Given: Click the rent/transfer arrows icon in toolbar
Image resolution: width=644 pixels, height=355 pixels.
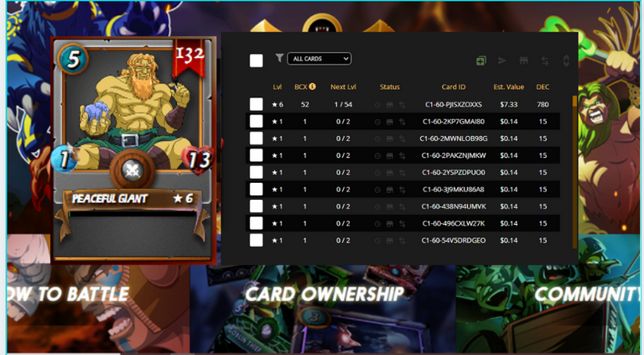Looking at the screenshot, I should pyautogui.click(x=545, y=60).
